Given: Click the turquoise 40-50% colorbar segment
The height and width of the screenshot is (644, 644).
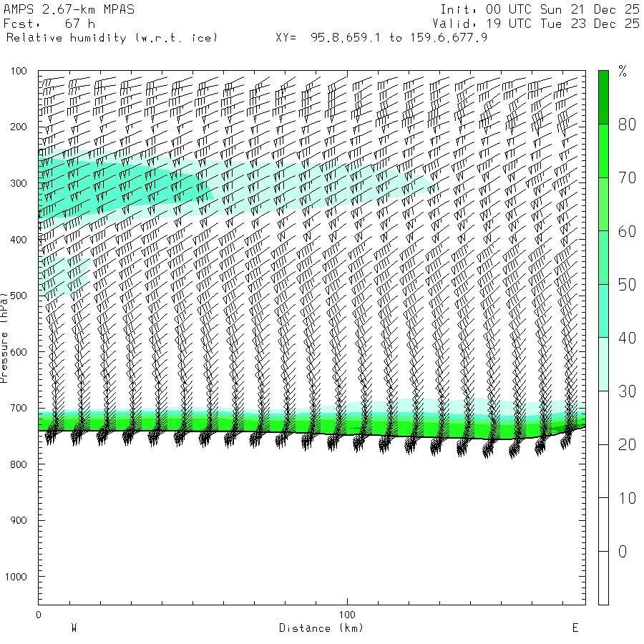Looking at the screenshot, I should [603, 311].
